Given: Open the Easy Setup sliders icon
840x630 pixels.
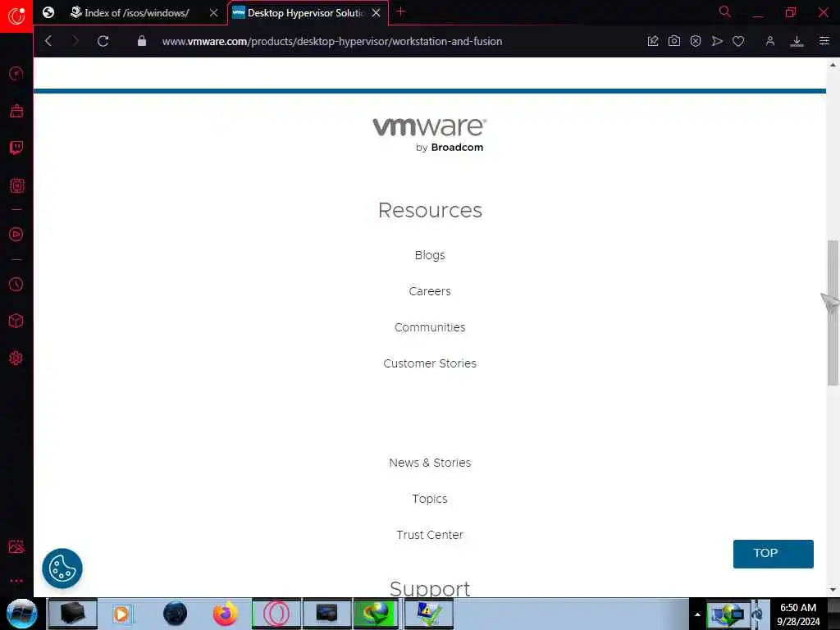Looking at the screenshot, I should click(824, 41).
